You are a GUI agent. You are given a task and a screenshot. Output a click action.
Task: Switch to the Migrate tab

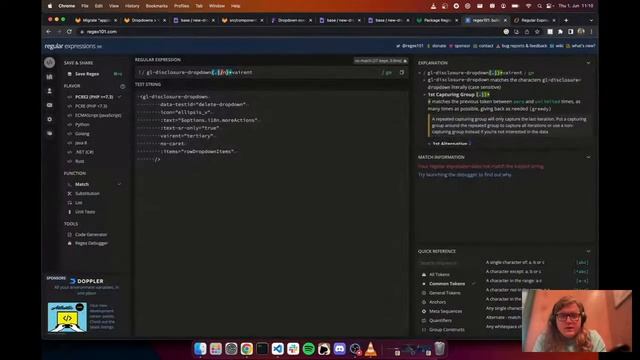pos(96,20)
